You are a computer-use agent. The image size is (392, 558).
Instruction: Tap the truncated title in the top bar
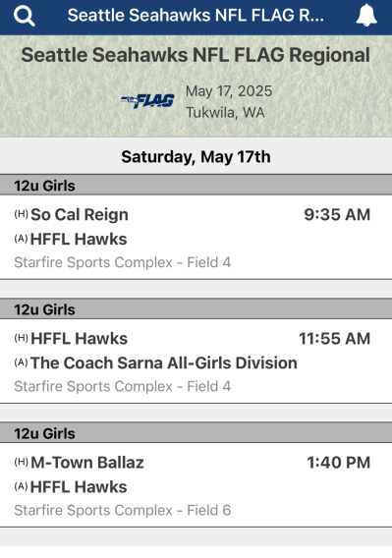196,16
